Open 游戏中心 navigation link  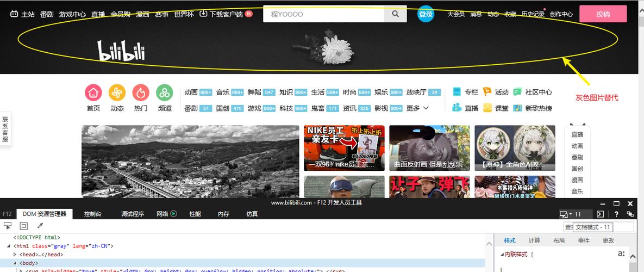[72, 14]
